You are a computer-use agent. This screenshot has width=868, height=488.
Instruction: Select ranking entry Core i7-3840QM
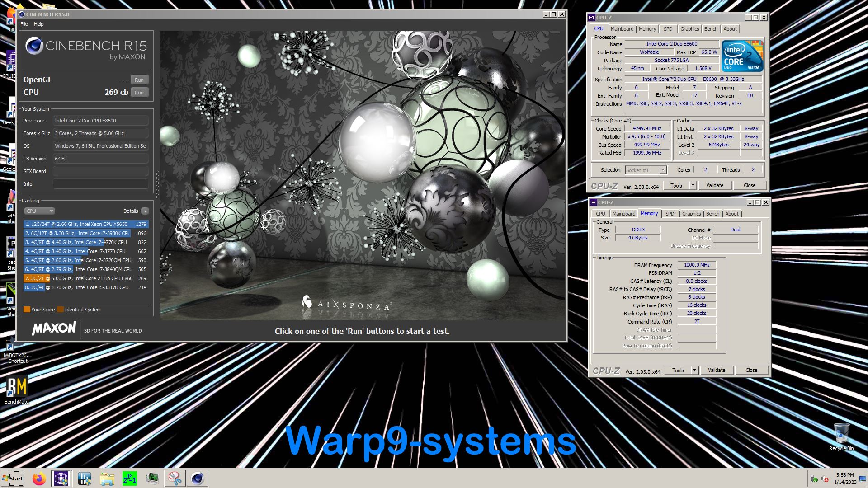point(86,269)
